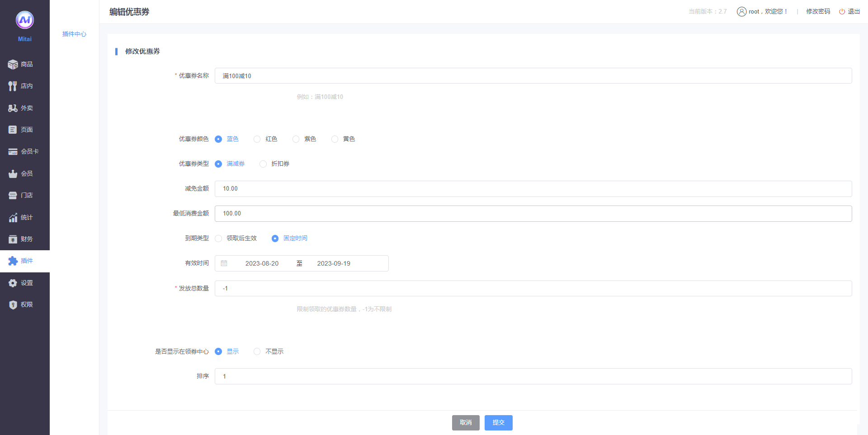The width and height of the screenshot is (868, 435).
Task: Click the power icon to log out
Action: pos(842,12)
